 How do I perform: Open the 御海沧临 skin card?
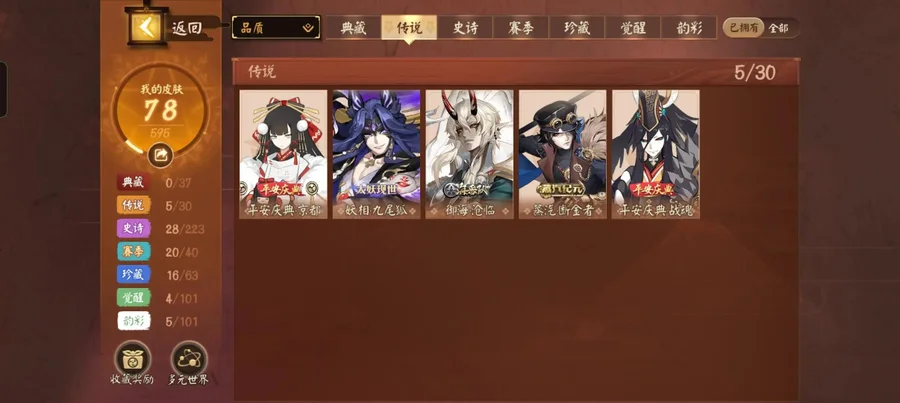[470, 154]
